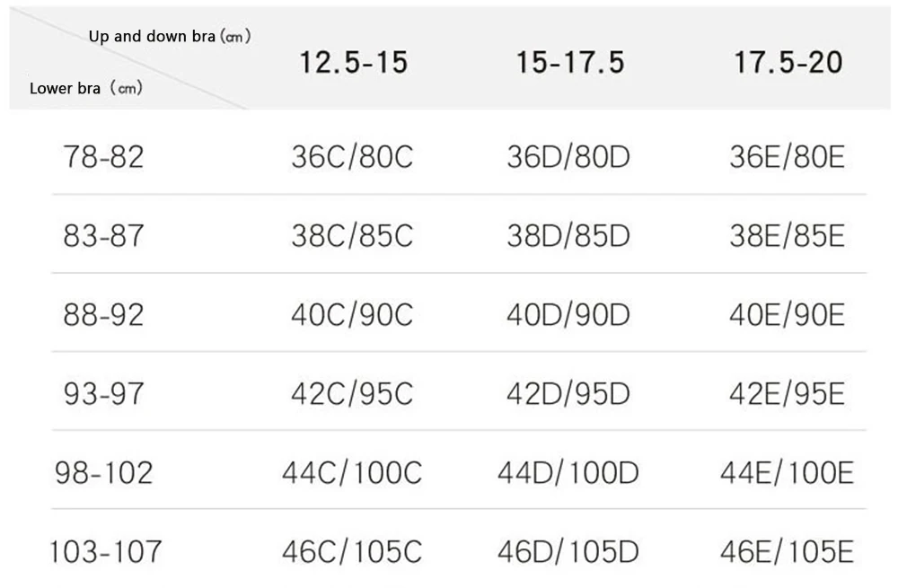
Task: Click the 40D/90D size cell
Action: point(568,314)
